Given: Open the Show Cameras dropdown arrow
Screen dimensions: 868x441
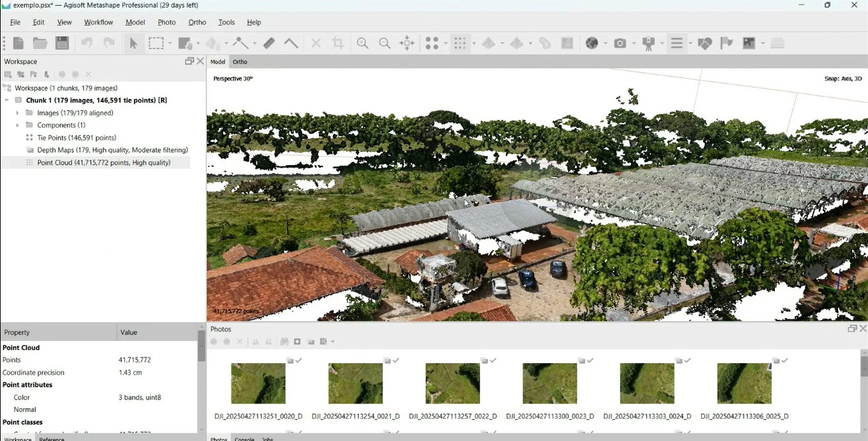Looking at the screenshot, I should tap(634, 43).
